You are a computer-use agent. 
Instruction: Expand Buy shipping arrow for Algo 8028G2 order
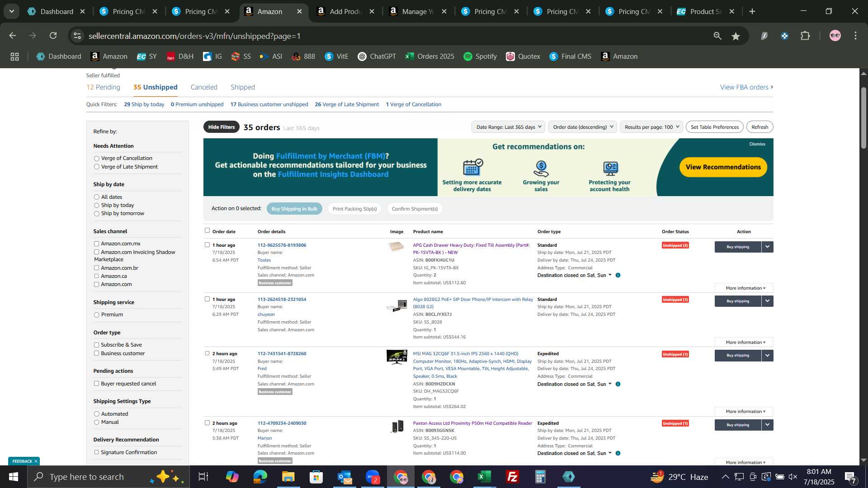[767, 301]
